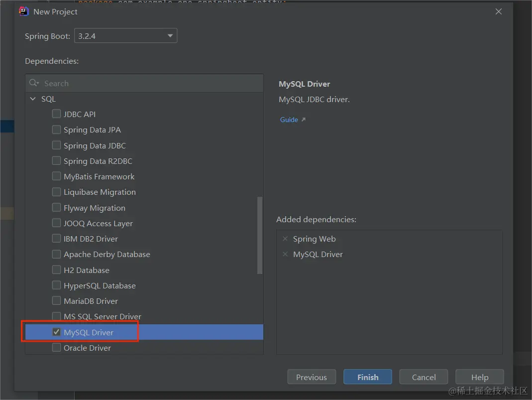The height and width of the screenshot is (400, 532).
Task: Tick the Spring Data JDBC checkbox
Action: click(x=56, y=145)
